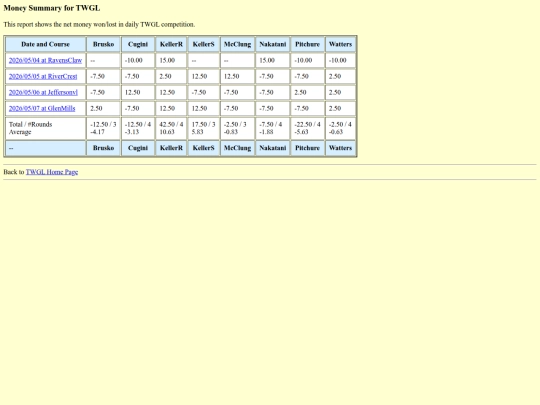
Task: Select the Pitchure header in the top row
Action: point(307,44)
